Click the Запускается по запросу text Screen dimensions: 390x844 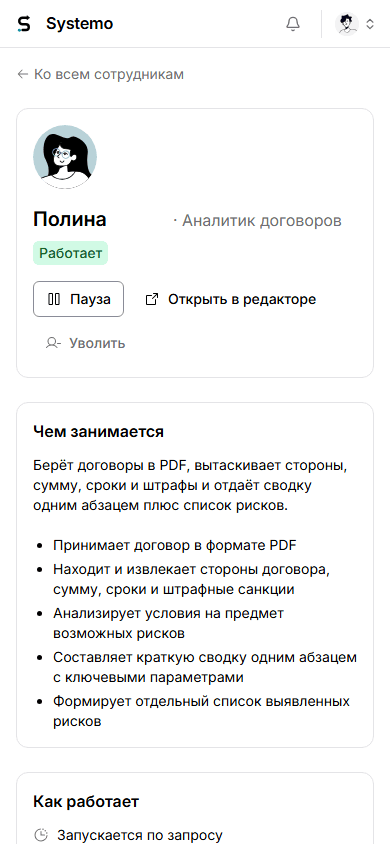(140, 835)
